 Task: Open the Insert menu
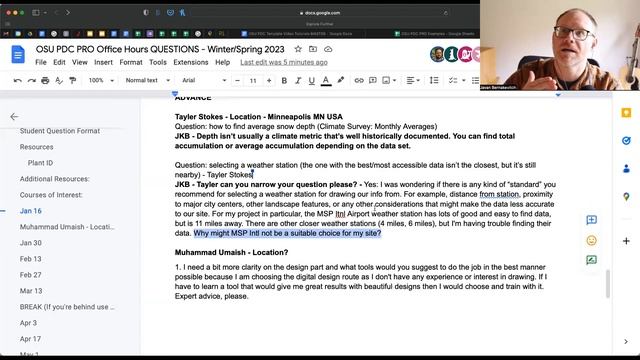(x=103, y=62)
